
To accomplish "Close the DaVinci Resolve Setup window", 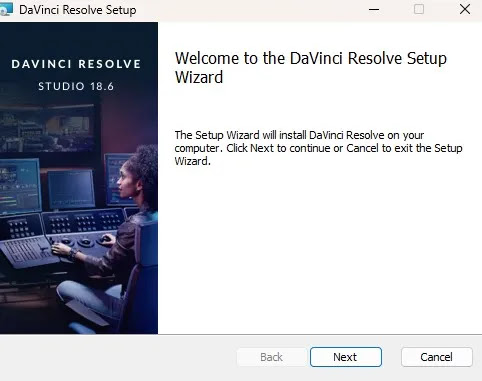I will (465, 9).
